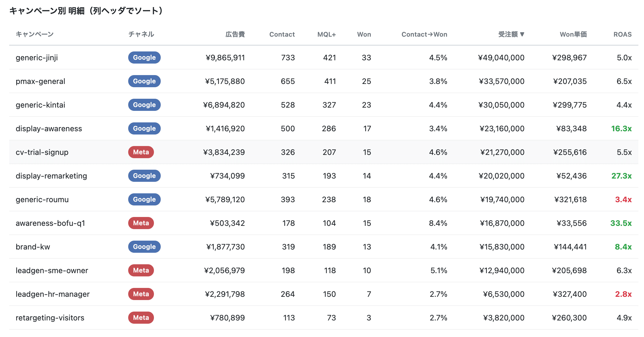Sort by MQL+ column header
The image size is (644, 337).
[327, 34]
